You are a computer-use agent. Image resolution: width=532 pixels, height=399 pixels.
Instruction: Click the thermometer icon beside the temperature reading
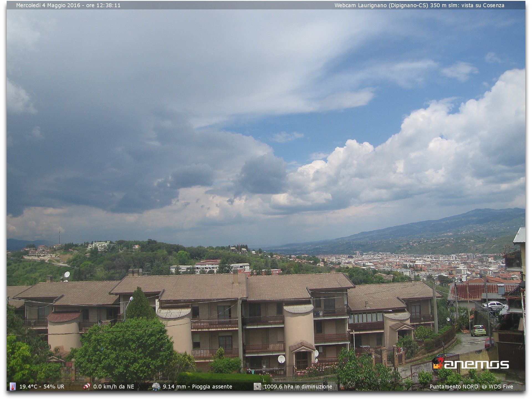pyautogui.click(x=13, y=386)
